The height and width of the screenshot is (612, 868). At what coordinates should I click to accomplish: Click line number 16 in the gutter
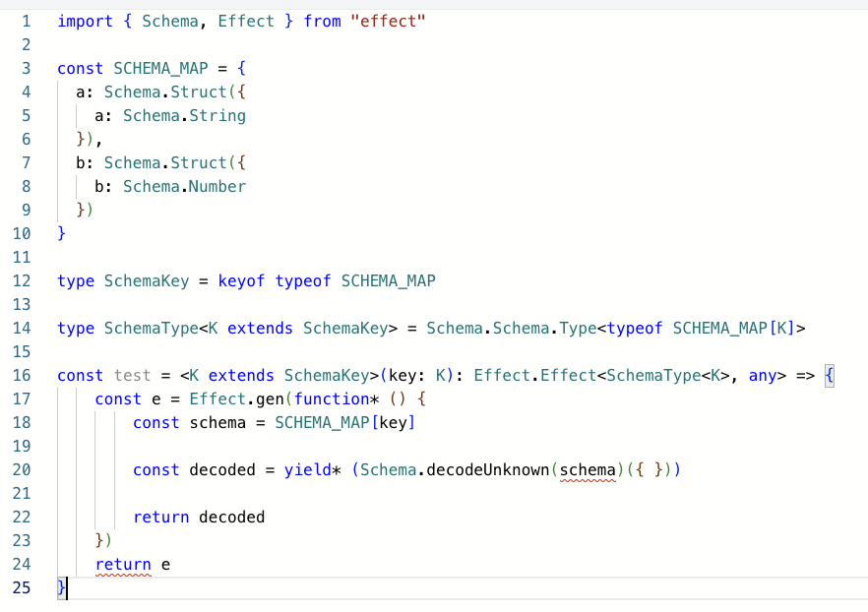click(22, 375)
